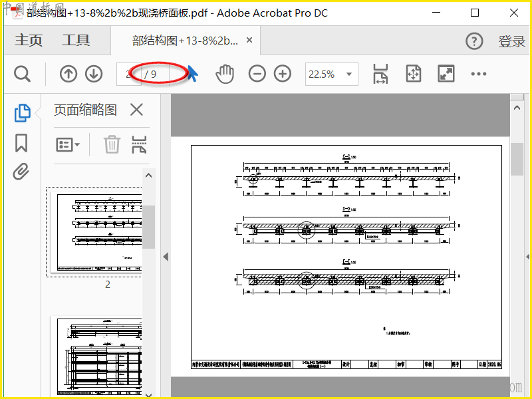Toggle the page thumbnails panel icon
The height and width of the screenshot is (399, 532).
tap(23, 113)
